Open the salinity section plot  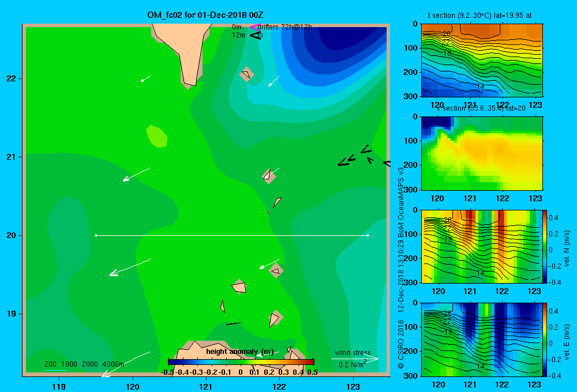click(x=482, y=153)
